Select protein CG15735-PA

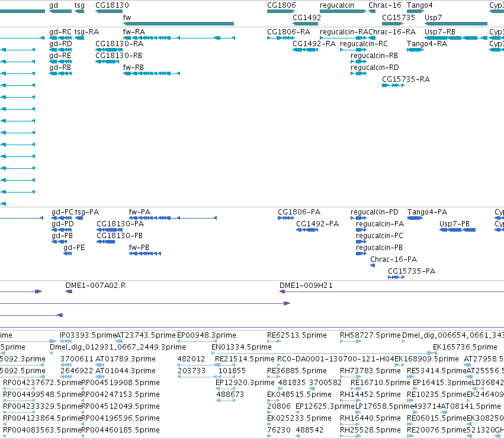click(x=396, y=277)
